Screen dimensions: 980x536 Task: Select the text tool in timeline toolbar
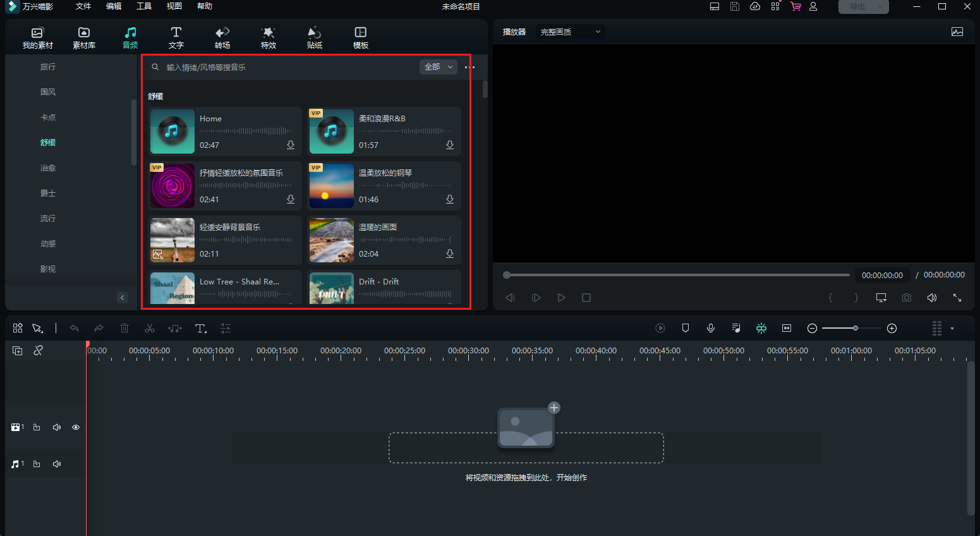coord(200,328)
